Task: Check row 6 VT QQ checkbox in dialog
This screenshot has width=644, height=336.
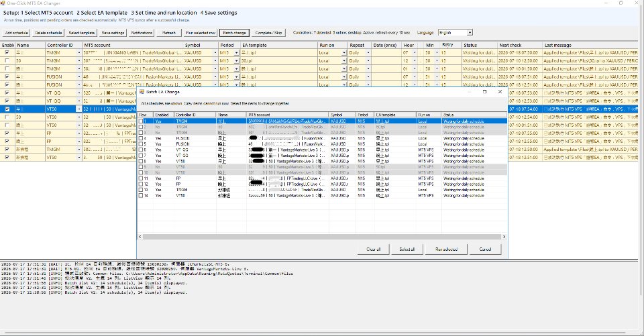Action: [141, 150]
